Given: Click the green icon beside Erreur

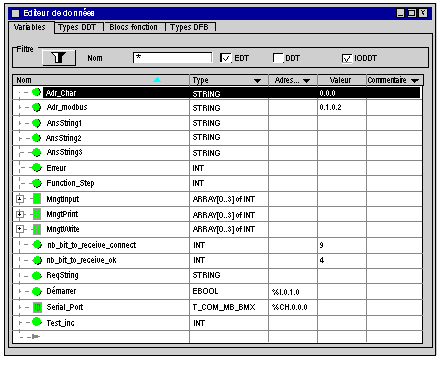Looking at the screenshot, I should [x=36, y=168].
